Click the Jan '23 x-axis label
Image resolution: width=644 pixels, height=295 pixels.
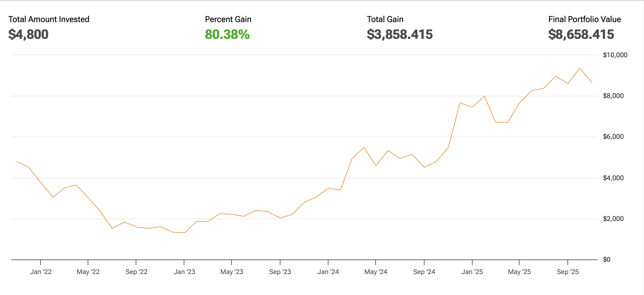coord(184,272)
